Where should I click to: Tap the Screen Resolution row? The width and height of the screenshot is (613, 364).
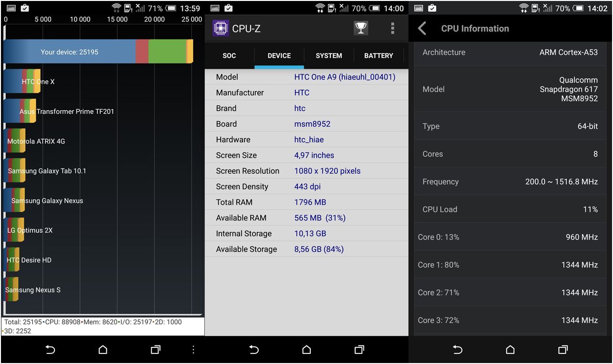(x=306, y=171)
